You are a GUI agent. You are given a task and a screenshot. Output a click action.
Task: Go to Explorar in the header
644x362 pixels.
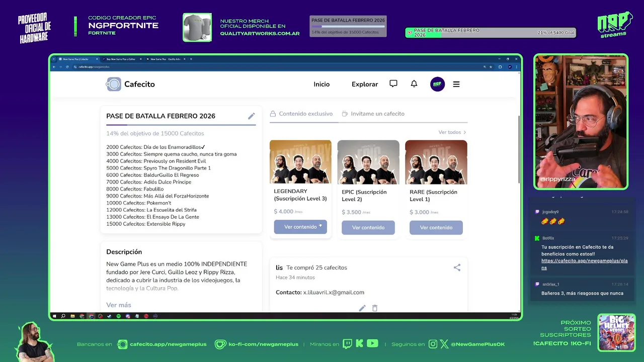tap(365, 84)
